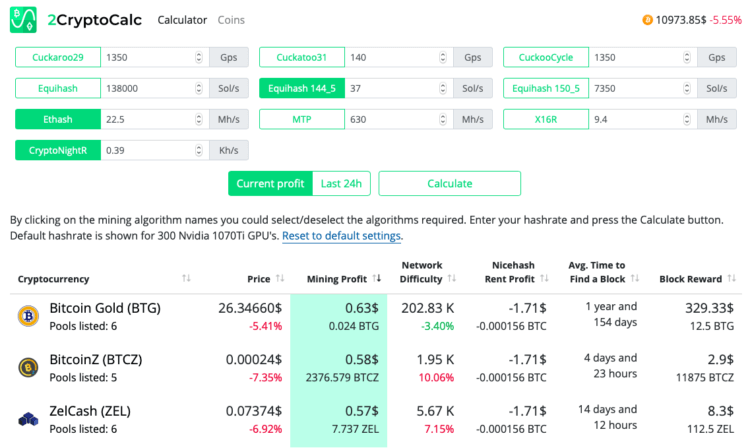The width and height of the screenshot is (750, 448).
Task: Sort by Network Difficulty column arrows
Action: coord(452,278)
